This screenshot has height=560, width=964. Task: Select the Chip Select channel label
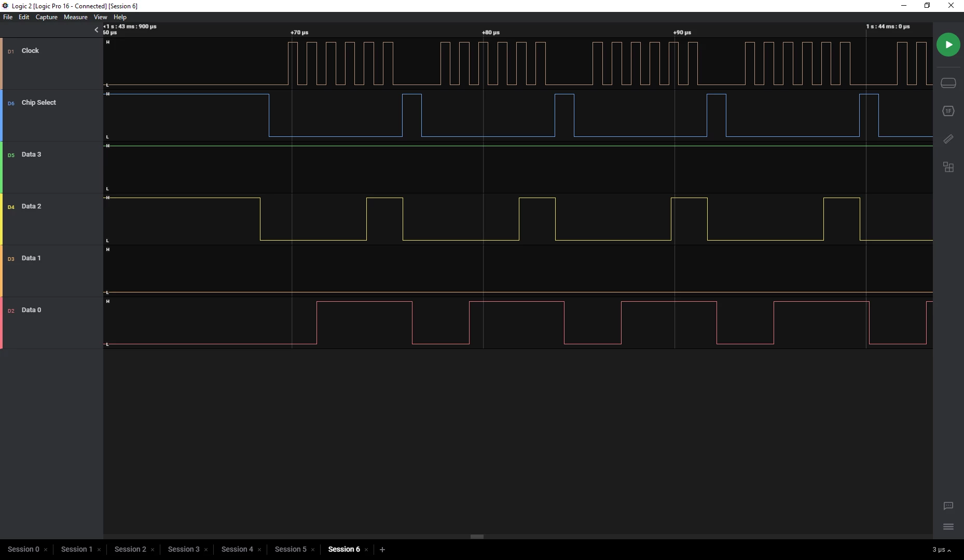[39, 103]
